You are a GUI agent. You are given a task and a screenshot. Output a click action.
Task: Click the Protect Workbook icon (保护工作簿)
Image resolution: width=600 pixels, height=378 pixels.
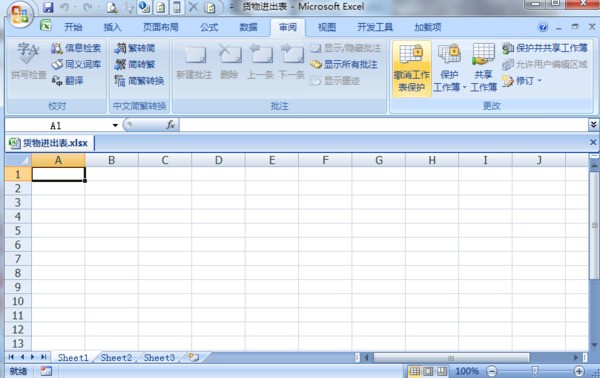(x=449, y=69)
